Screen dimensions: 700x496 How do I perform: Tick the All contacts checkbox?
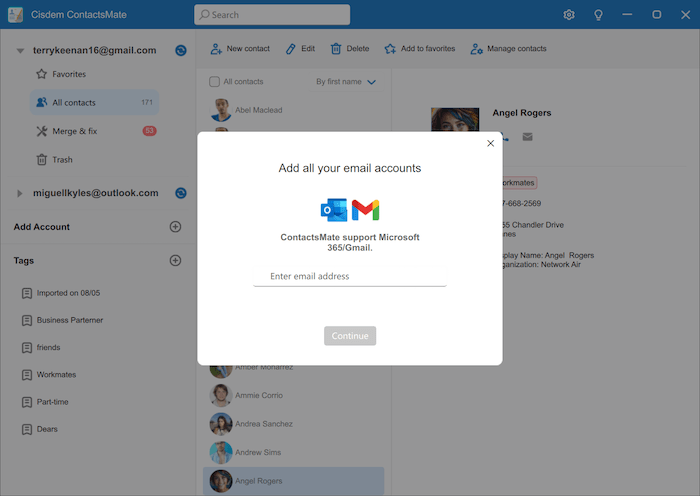[x=214, y=82]
